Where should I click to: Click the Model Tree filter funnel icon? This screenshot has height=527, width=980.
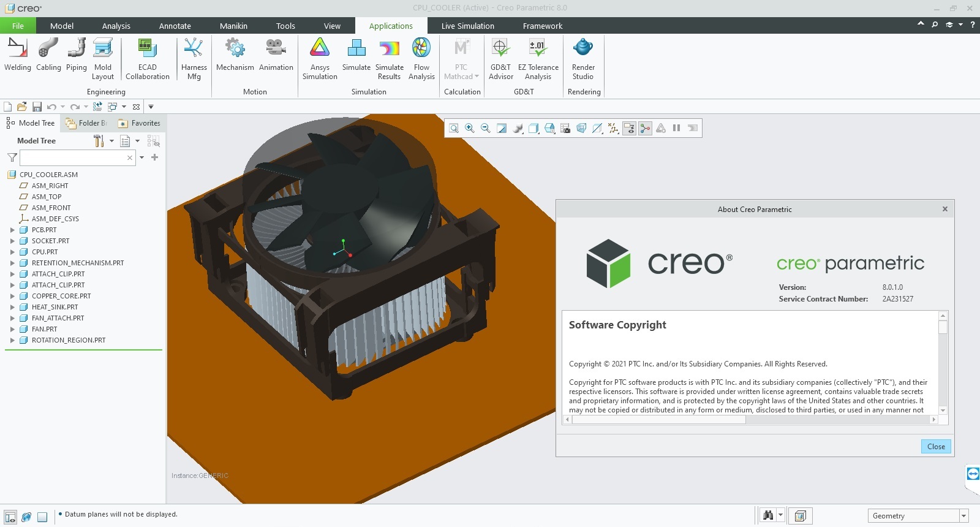12,157
